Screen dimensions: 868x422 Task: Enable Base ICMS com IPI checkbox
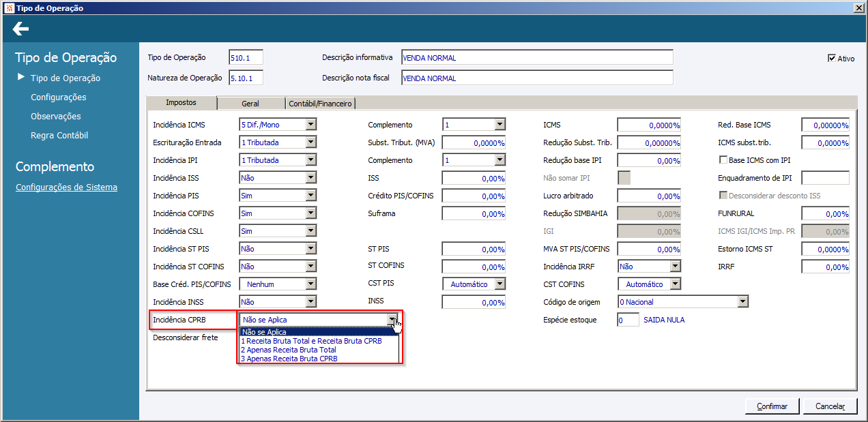coord(724,160)
